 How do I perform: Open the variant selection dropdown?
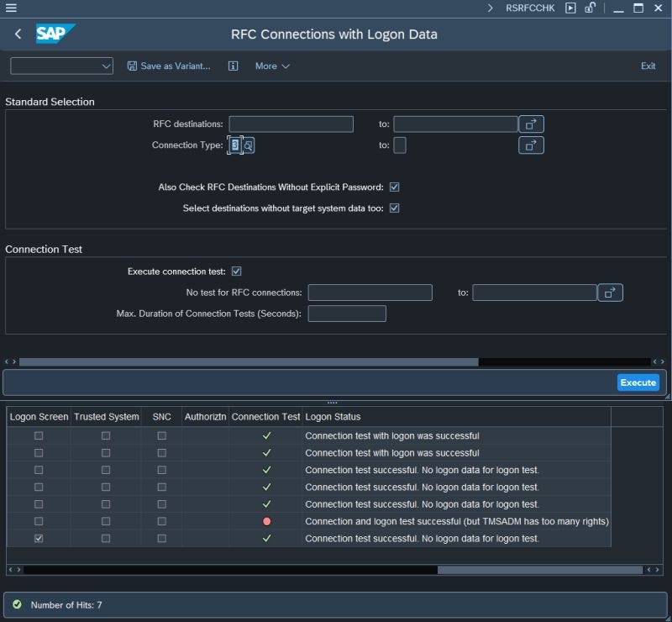pyautogui.click(x=106, y=66)
